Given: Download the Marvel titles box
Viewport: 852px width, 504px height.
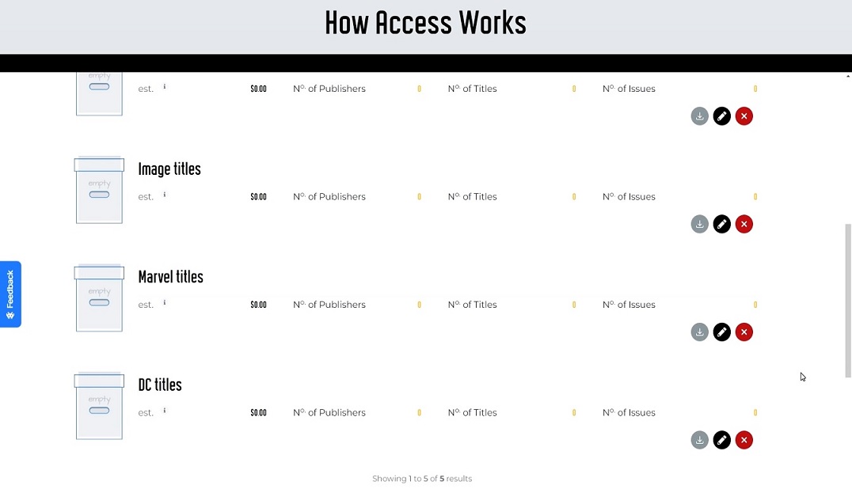Looking at the screenshot, I should click(699, 332).
